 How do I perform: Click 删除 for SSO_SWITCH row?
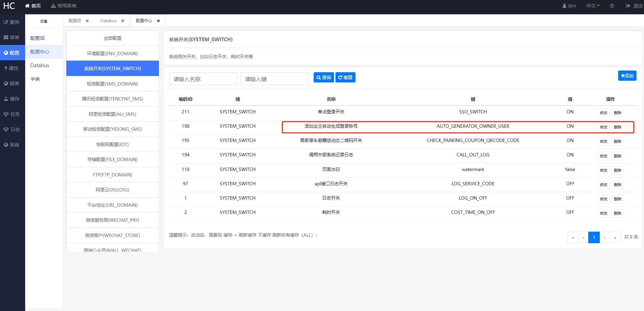(617, 113)
